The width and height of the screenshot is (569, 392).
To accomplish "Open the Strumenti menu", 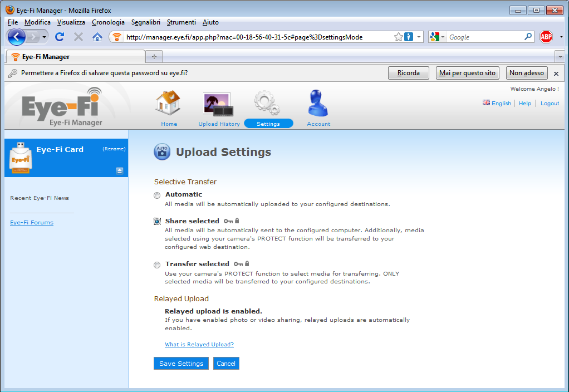I will click(x=182, y=22).
